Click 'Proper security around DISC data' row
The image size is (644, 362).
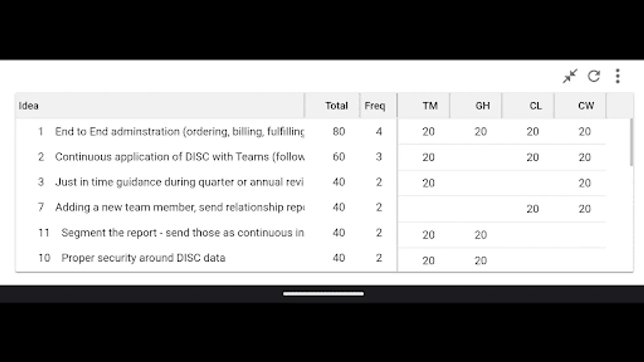(x=143, y=258)
